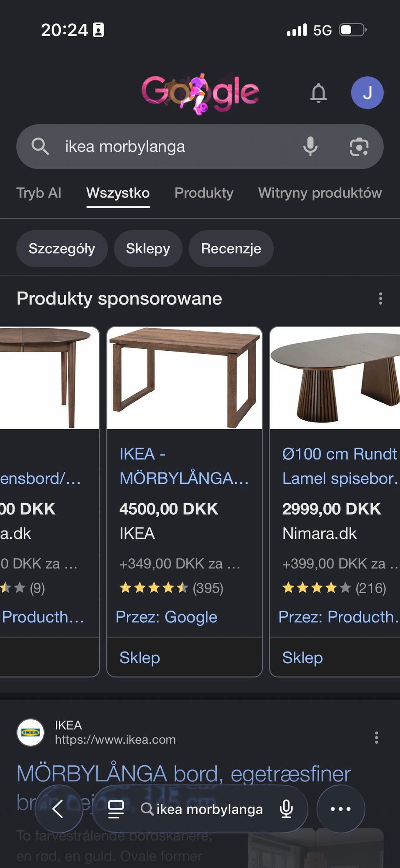Open the MÖRBYLÅNGA table product image

coord(185,378)
